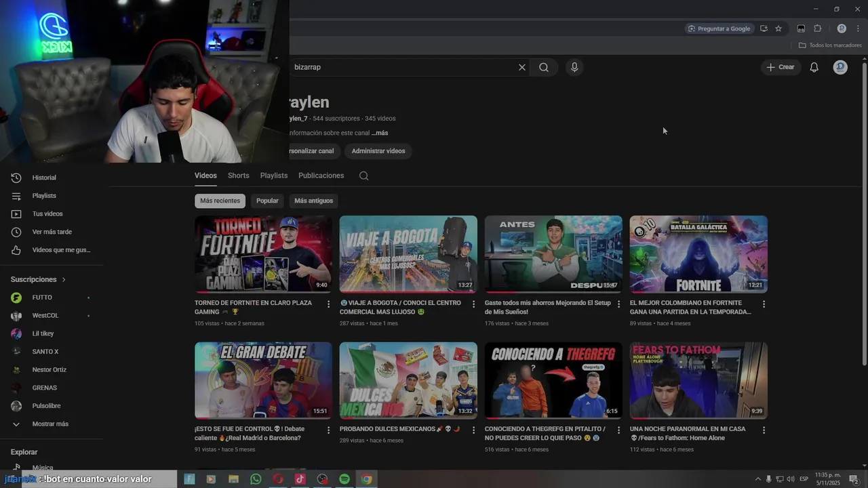Open the Chrome extensions puzzle icon
Screen dimensions: 868x488
818,28
